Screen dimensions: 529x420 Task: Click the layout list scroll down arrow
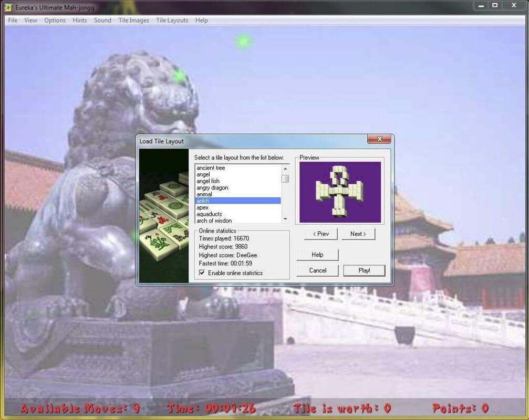tap(285, 219)
